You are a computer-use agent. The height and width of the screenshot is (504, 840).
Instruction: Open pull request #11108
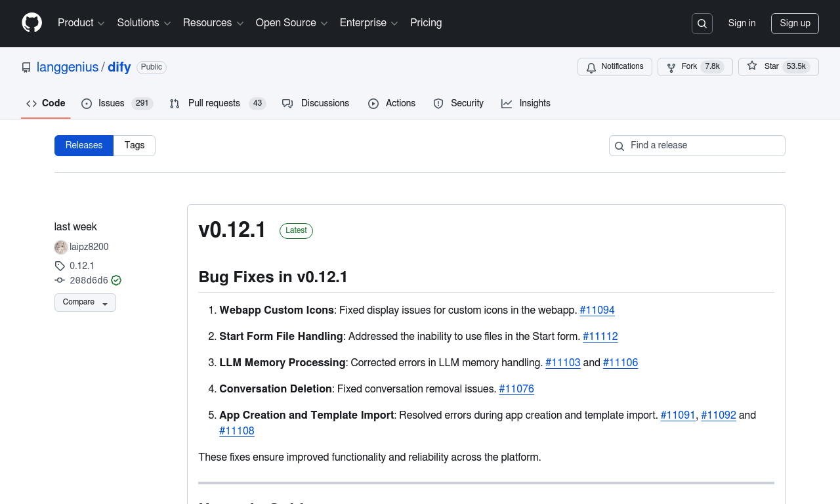click(x=237, y=431)
